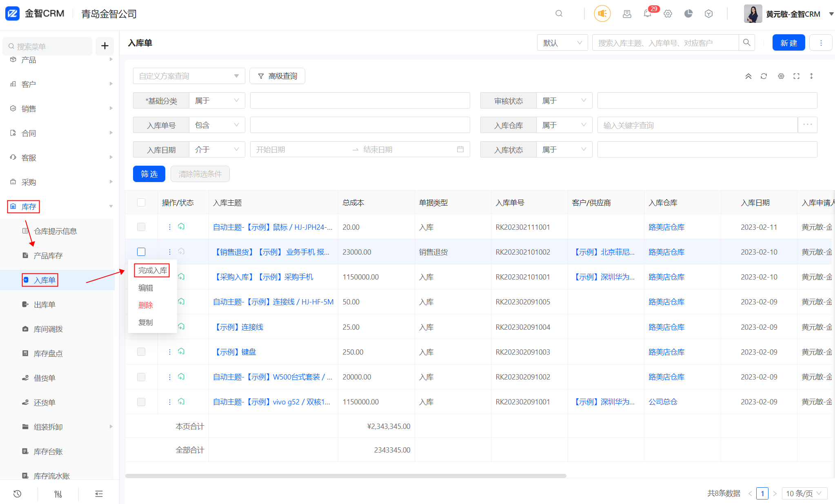The width and height of the screenshot is (835, 504).
Task: Check the row for 【示例】键盘
Action: point(141,352)
